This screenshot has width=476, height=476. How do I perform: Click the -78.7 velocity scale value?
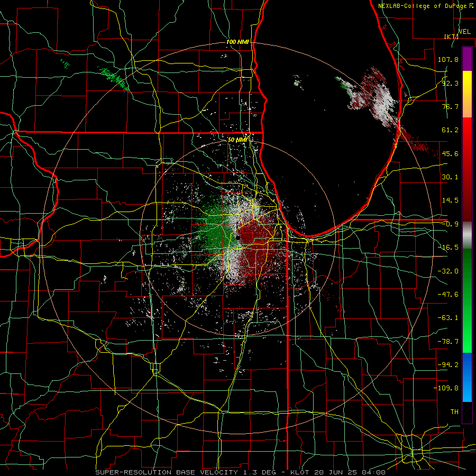click(448, 342)
